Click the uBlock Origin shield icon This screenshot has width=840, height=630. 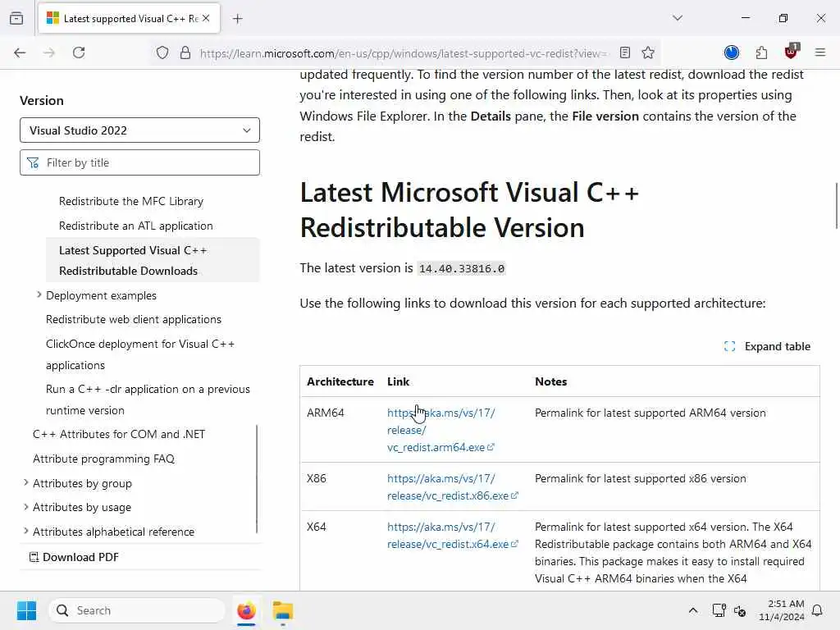(x=792, y=52)
